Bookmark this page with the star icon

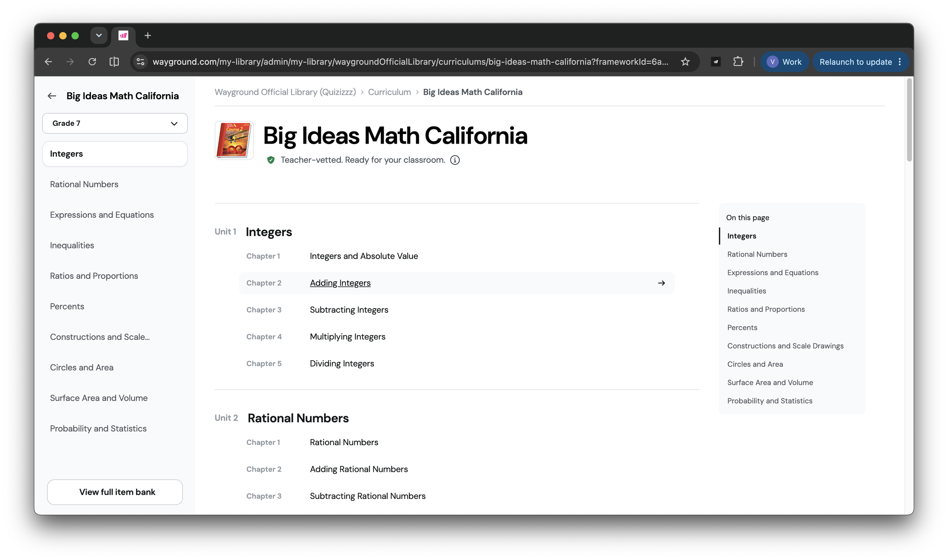pos(685,61)
